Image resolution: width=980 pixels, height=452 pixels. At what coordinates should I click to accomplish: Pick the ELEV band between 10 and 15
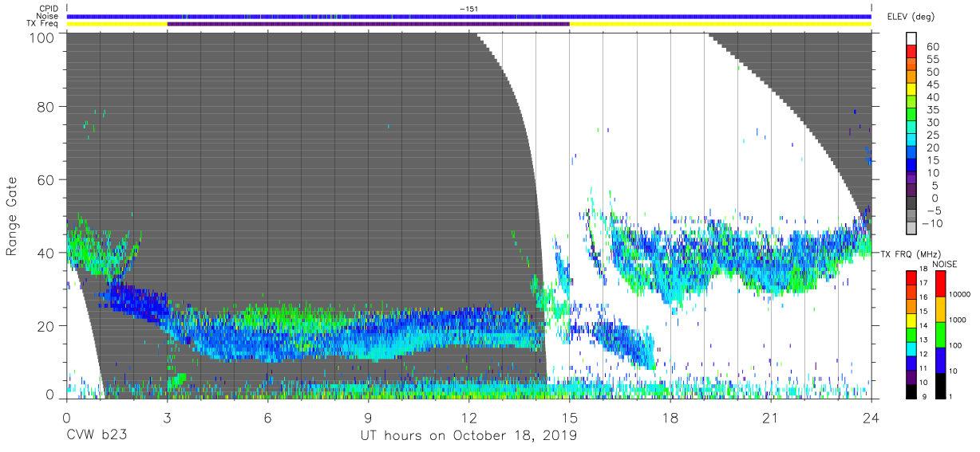click(x=912, y=166)
